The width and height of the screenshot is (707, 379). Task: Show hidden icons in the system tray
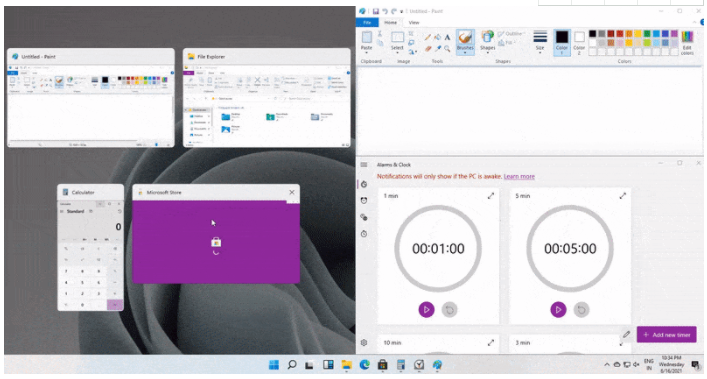607,365
